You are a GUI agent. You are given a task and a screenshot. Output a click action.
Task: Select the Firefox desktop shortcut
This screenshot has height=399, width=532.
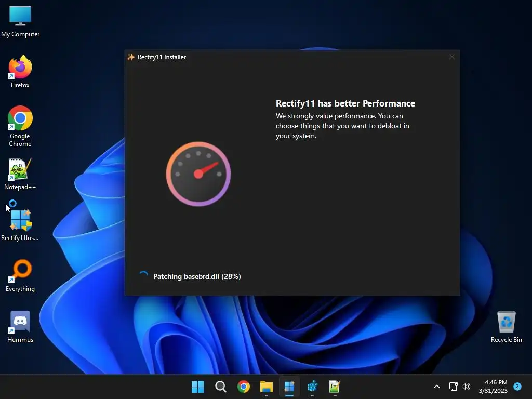(x=20, y=72)
